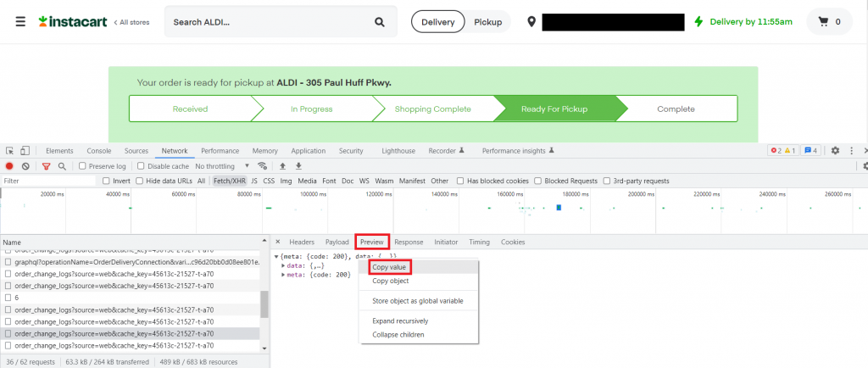The image size is (868, 368).
Task: Open the red error count badge
Action: (776, 151)
